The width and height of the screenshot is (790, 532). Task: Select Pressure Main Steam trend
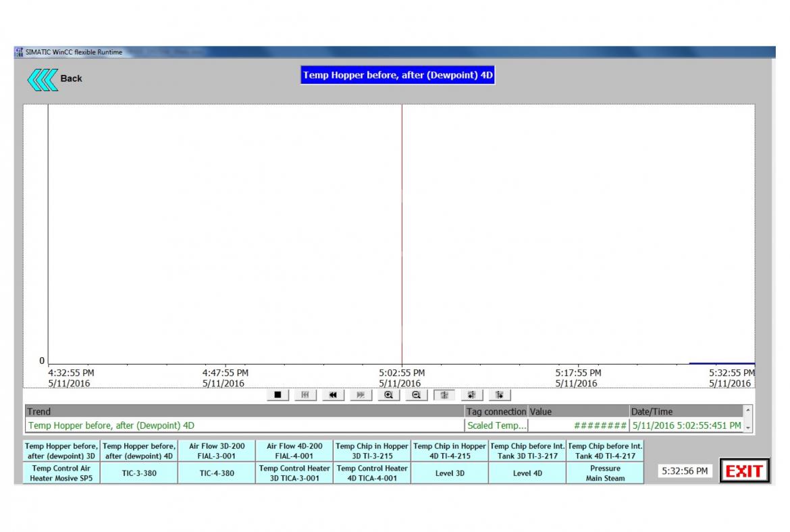click(605, 473)
